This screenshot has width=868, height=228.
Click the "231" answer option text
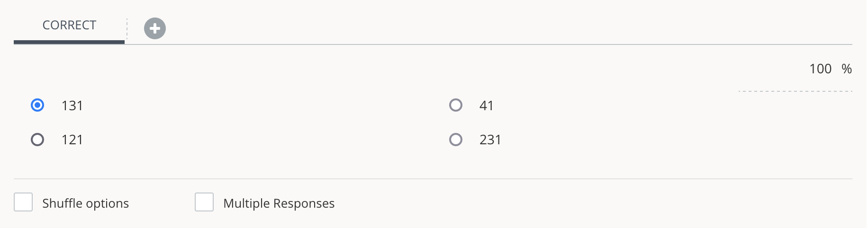(490, 140)
